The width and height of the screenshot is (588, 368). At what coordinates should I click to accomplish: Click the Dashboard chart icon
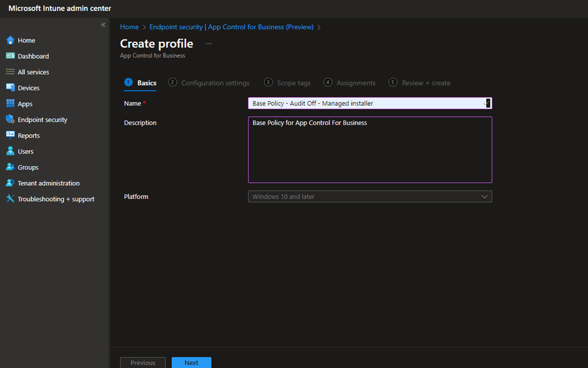pos(10,56)
